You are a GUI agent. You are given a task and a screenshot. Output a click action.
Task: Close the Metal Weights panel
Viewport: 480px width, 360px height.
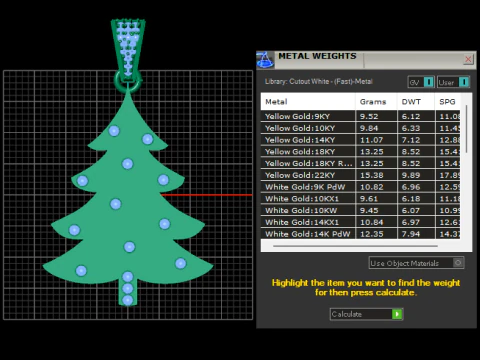click(468, 59)
